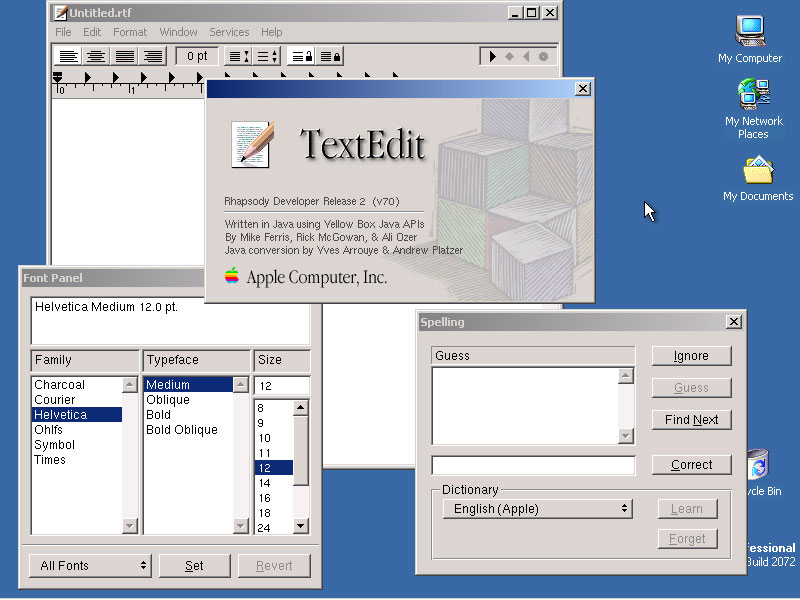The height and width of the screenshot is (600, 800).
Task: Open the My Documents desktop folder
Action: click(x=758, y=179)
